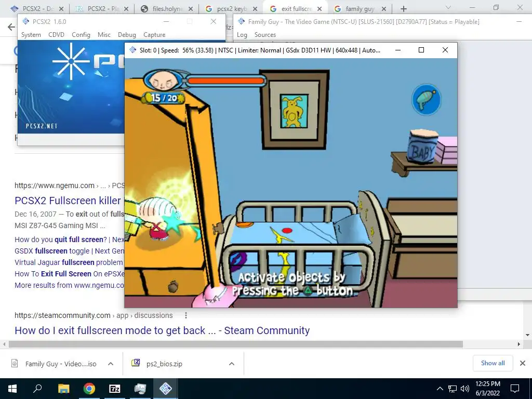Click horizontal scrollbar right arrow

click(x=518, y=344)
